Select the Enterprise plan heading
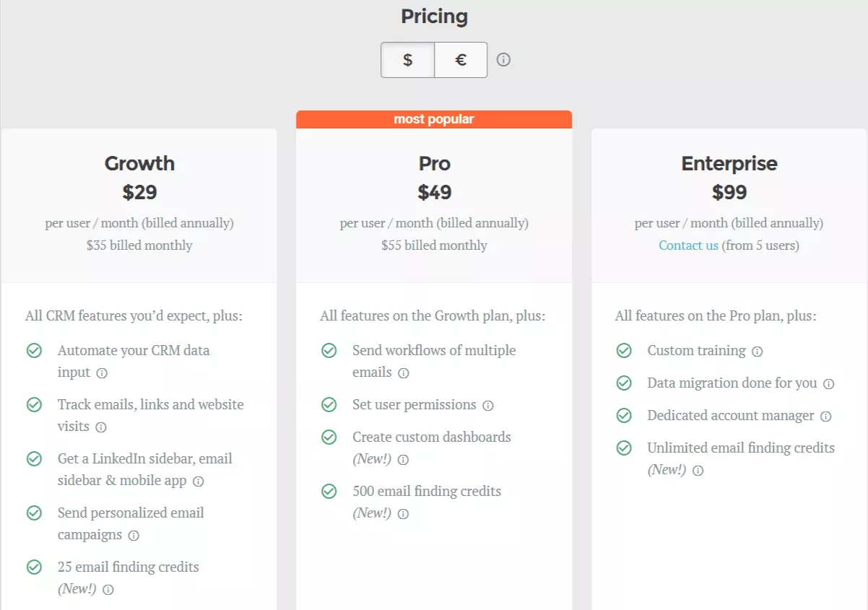The width and height of the screenshot is (868, 610). click(729, 163)
